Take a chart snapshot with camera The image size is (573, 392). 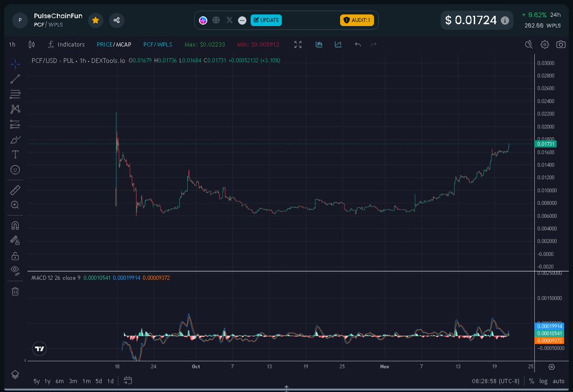coord(561,44)
